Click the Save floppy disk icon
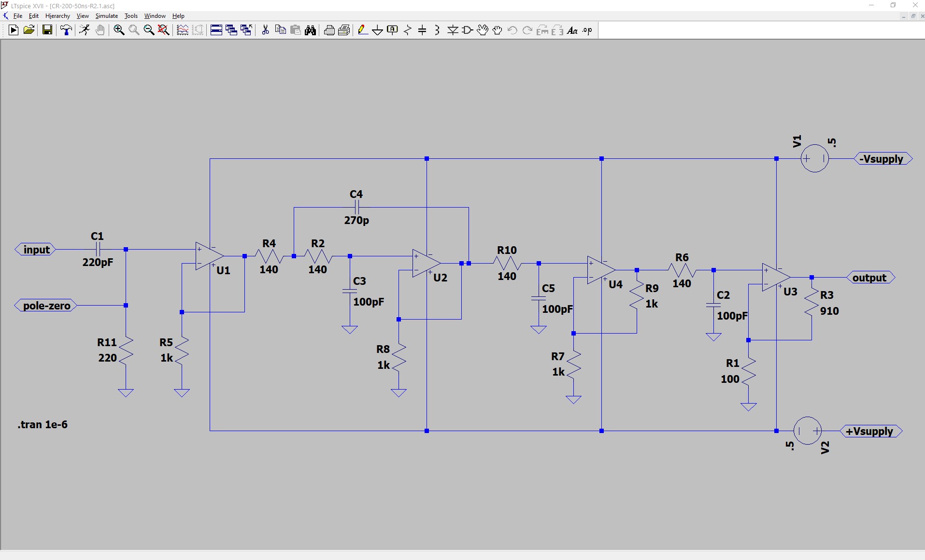This screenshot has height=560, width=925. [x=47, y=30]
